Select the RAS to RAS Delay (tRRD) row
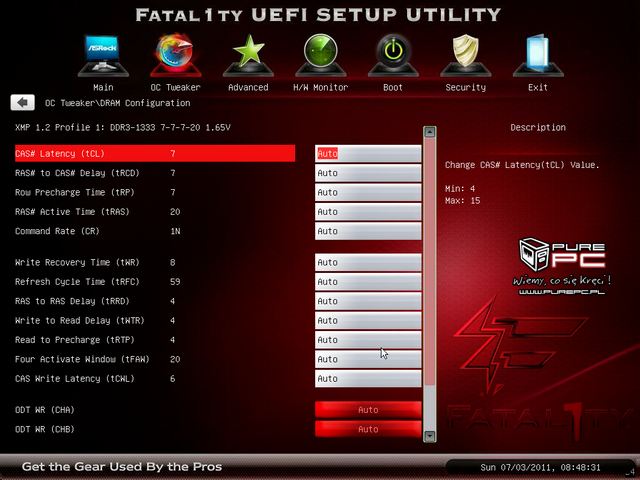The image size is (640, 480). point(155,301)
